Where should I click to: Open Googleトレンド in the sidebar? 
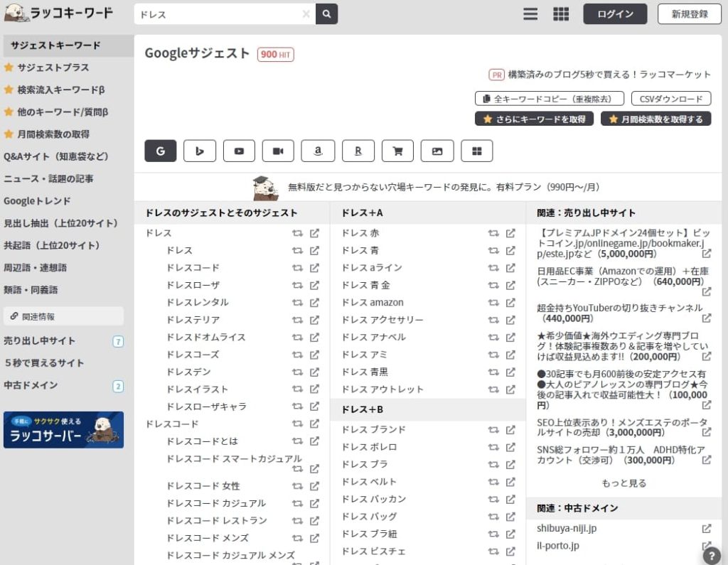pos(38,201)
